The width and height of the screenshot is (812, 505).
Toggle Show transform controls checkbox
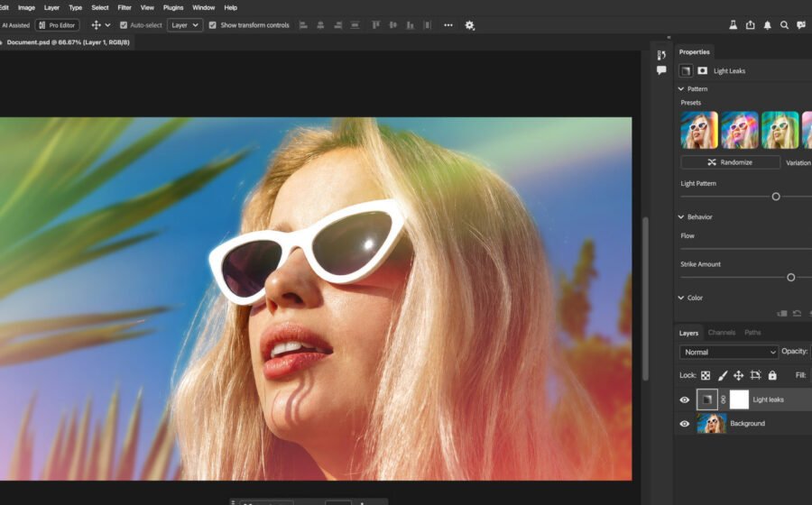tap(212, 25)
